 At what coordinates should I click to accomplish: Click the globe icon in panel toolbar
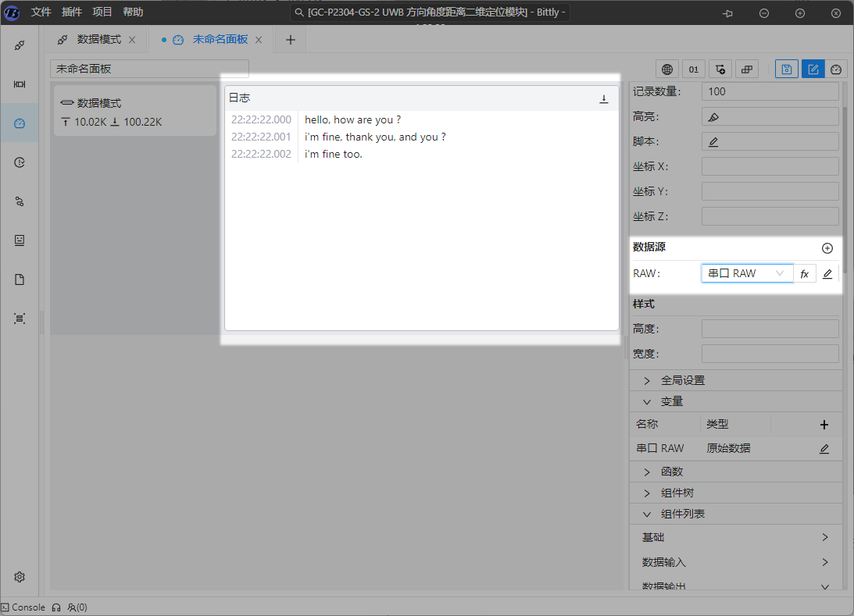(x=666, y=69)
